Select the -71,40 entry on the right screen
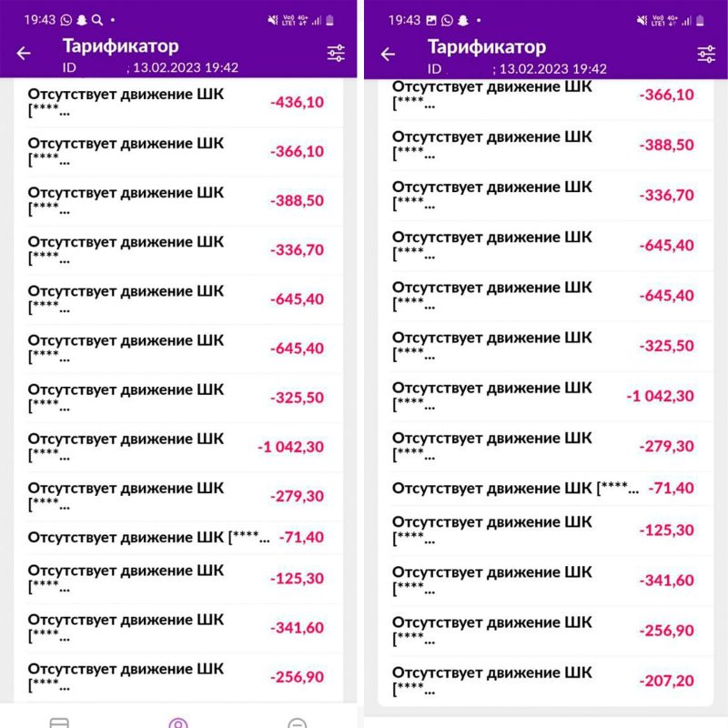The width and height of the screenshot is (728, 728). click(x=546, y=488)
